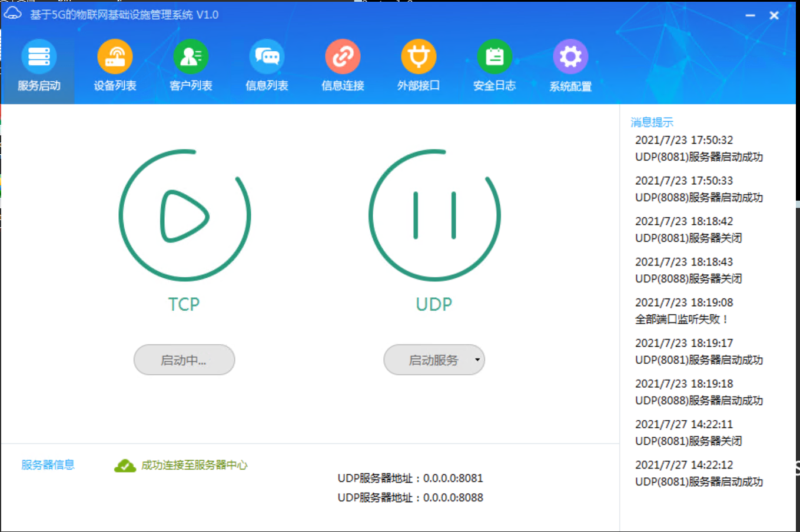Select the UDP服务器地址 0.0.0.0:8088 text
The image size is (800, 532).
410,498
